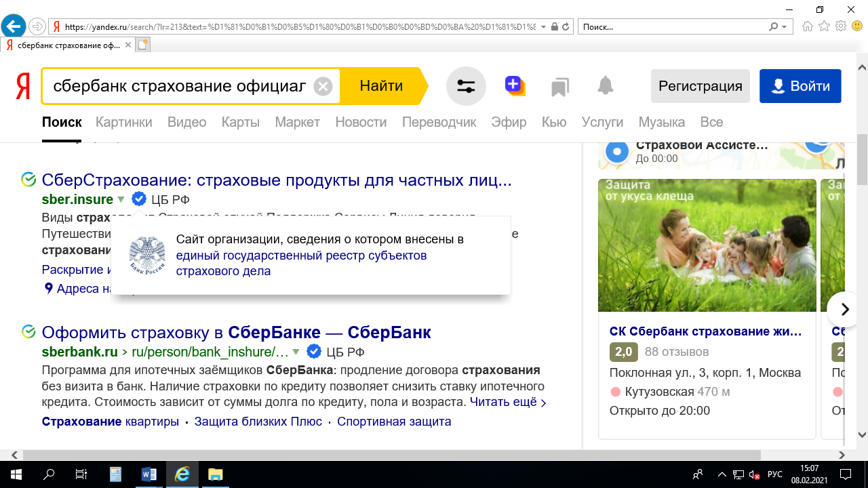
Task: Click the Войти login button
Action: pyautogui.click(x=800, y=86)
